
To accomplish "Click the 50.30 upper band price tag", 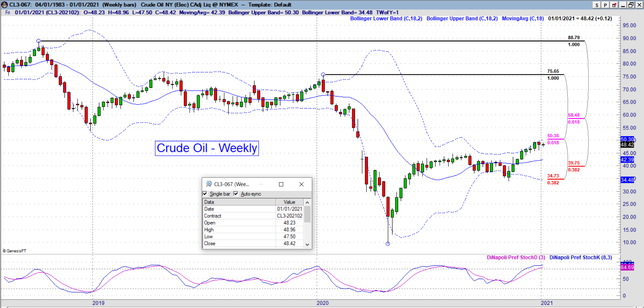I will click(x=627, y=139).
